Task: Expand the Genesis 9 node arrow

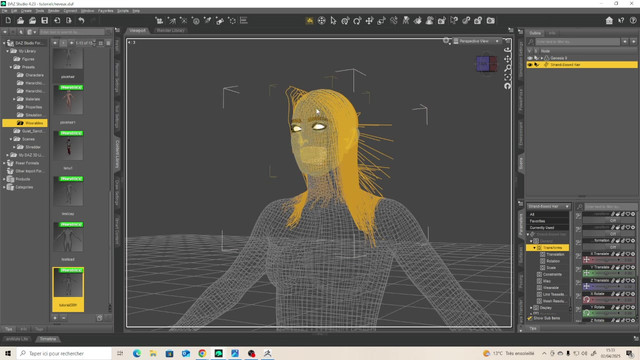Action: (x=542, y=58)
